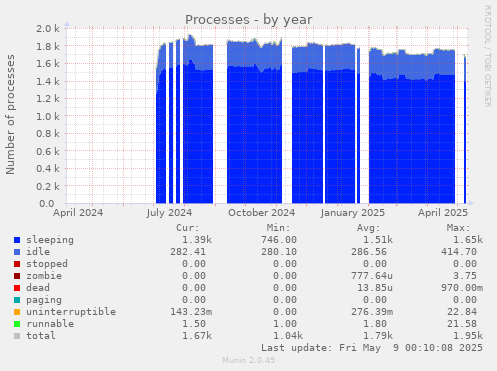Viewport: 497px width, 371px height.
Task: Click uninterruptible maximum value 22.84
Action: tap(462, 312)
